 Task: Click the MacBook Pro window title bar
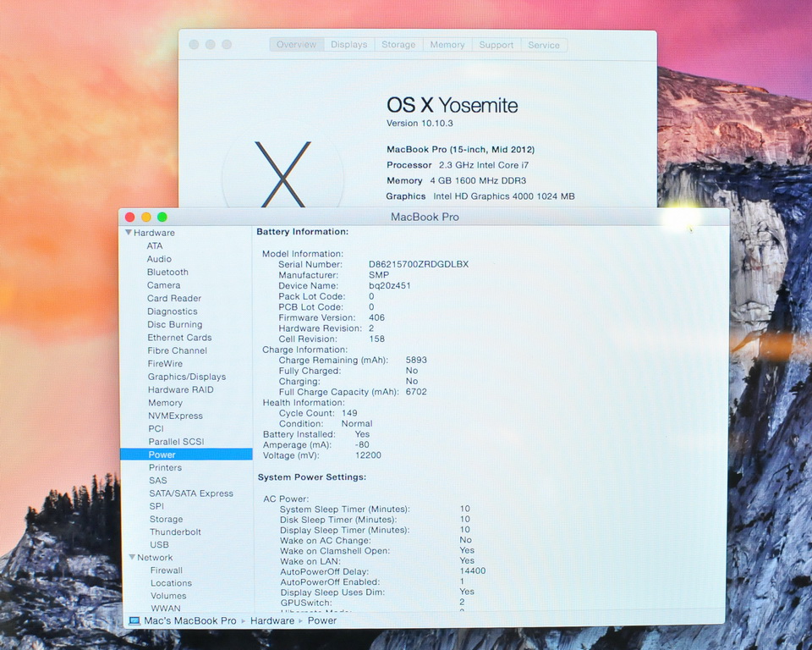click(425, 217)
